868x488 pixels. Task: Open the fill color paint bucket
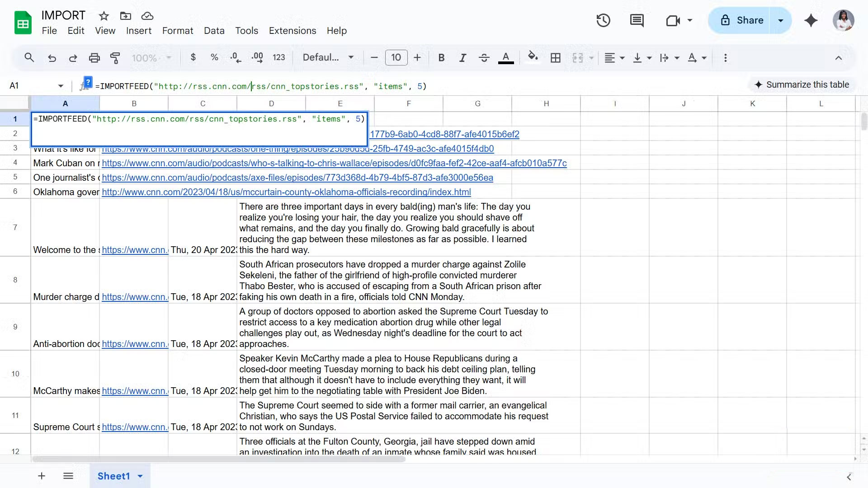tap(533, 57)
